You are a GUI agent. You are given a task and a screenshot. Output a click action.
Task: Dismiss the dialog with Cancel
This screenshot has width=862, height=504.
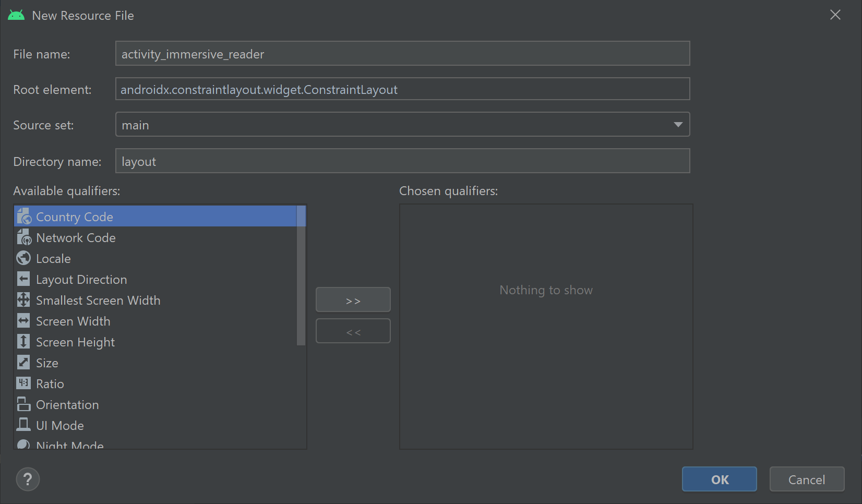pyautogui.click(x=807, y=478)
